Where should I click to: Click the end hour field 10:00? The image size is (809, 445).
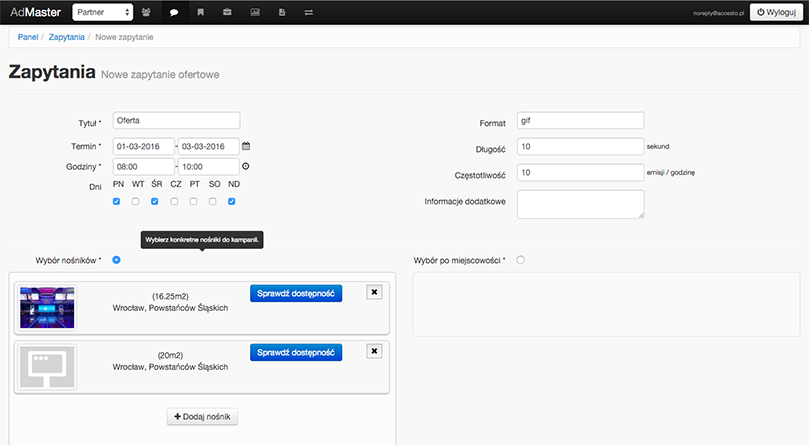click(209, 167)
